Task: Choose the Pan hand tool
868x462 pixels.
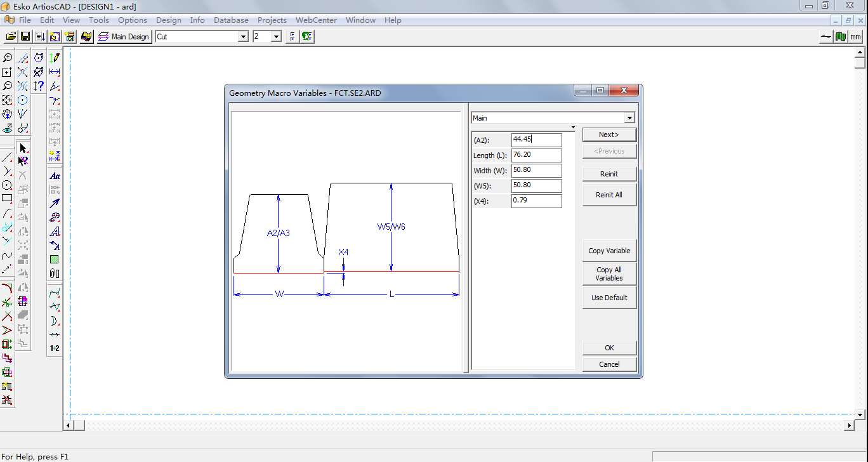Action: point(7,115)
